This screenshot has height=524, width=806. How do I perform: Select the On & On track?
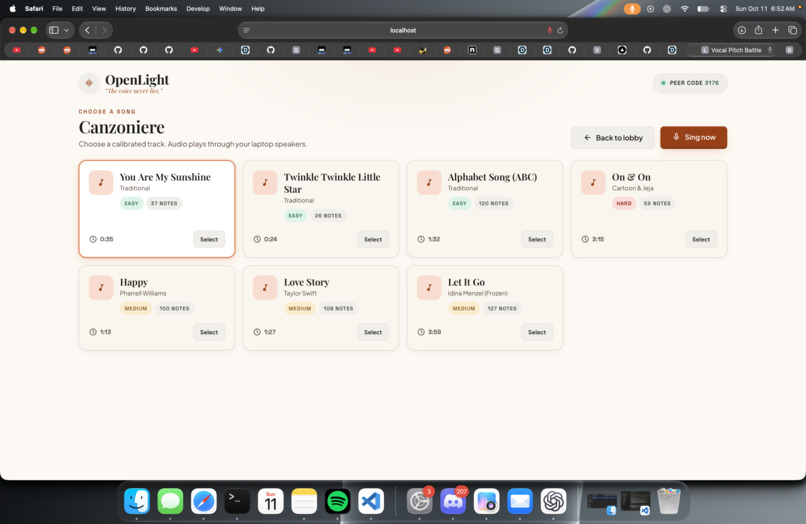click(x=701, y=239)
